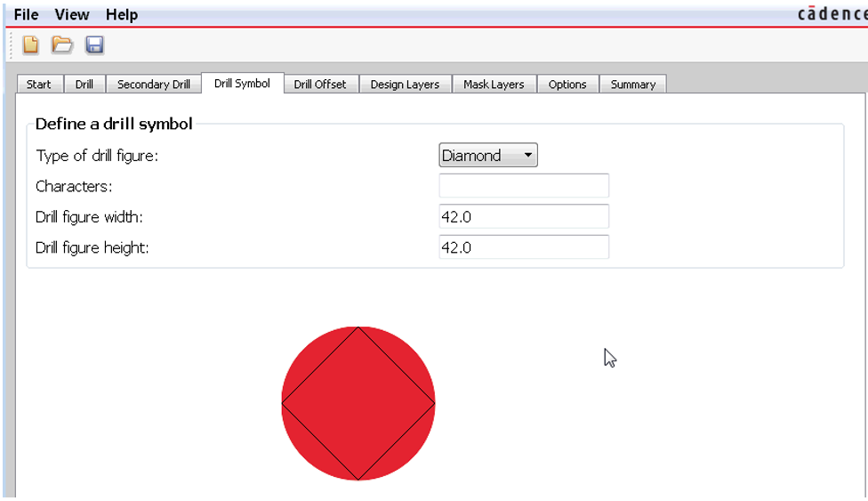The image size is (868, 501).
Task: Open the Design Layers tab
Action: (x=405, y=85)
